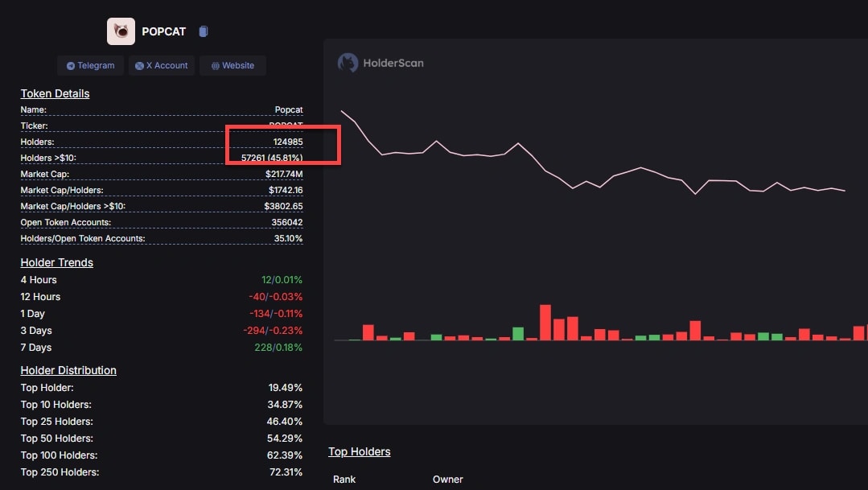Screen dimensions: 868x490
Task: Click the 3 Days trend value -294/-0.23%
Action: 273,331
